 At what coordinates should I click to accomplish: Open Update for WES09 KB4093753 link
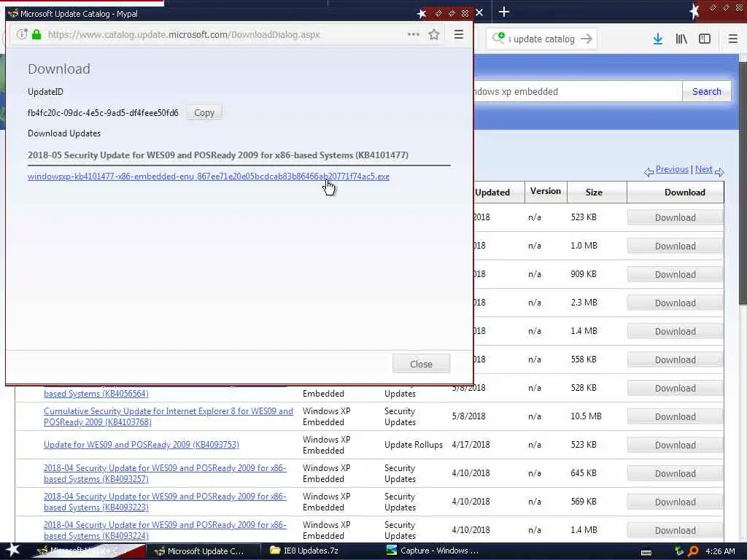(x=142, y=445)
